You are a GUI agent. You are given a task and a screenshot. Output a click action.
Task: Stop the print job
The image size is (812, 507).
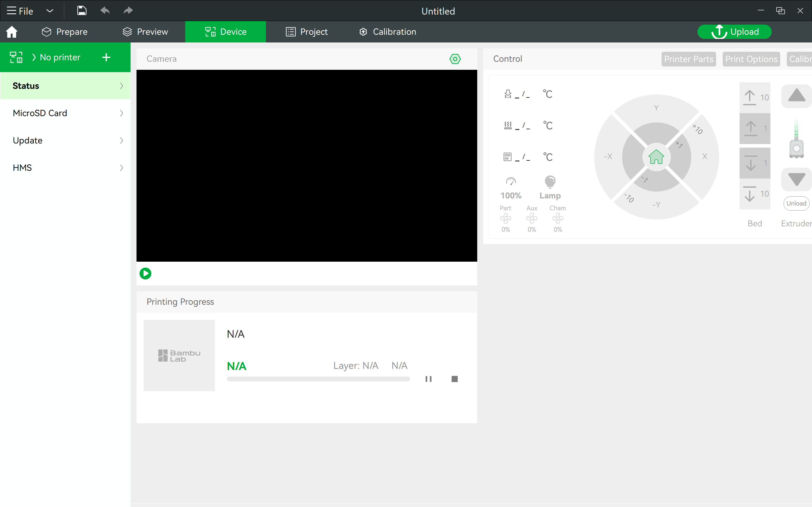[455, 379]
